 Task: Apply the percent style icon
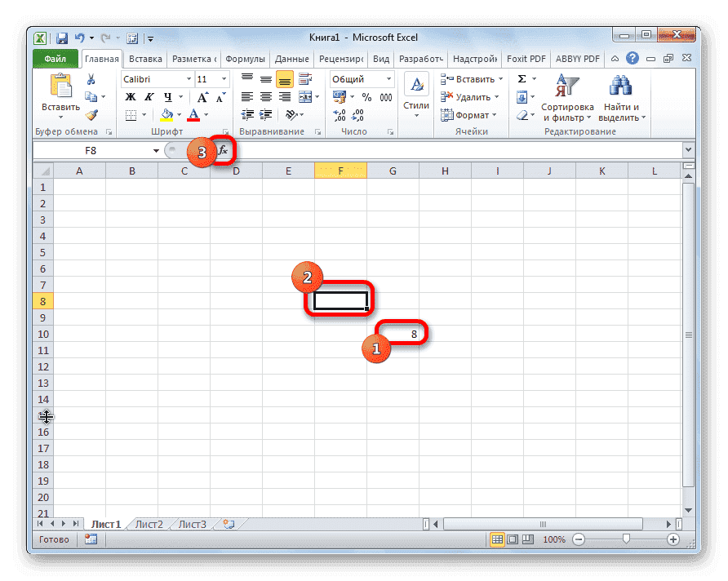(x=366, y=96)
